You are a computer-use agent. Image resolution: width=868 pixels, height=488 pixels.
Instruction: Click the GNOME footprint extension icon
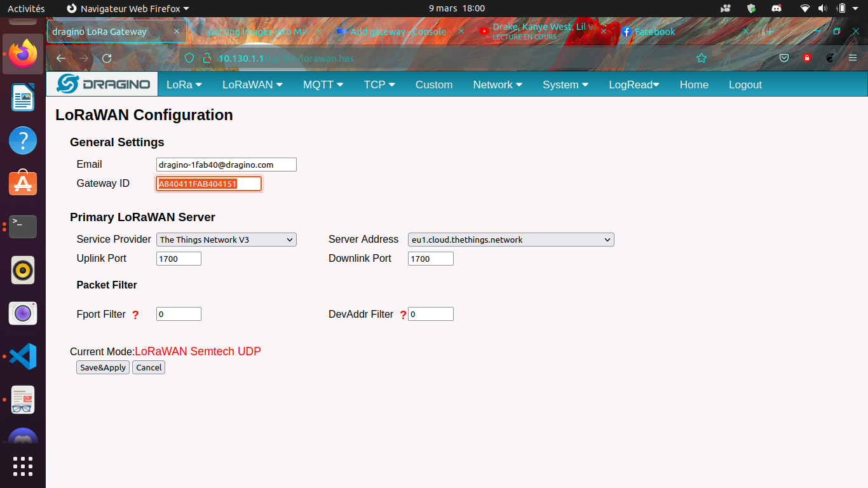tap(830, 58)
